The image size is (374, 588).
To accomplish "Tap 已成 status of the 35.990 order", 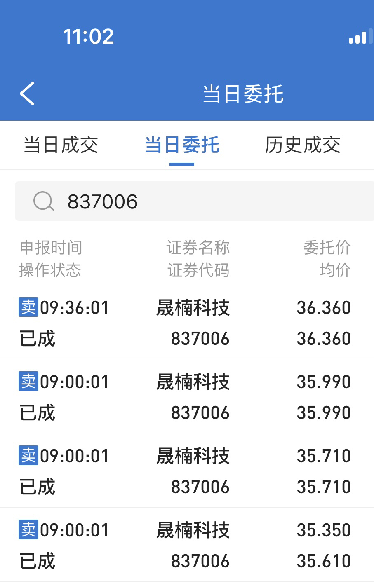I will [x=37, y=413].
